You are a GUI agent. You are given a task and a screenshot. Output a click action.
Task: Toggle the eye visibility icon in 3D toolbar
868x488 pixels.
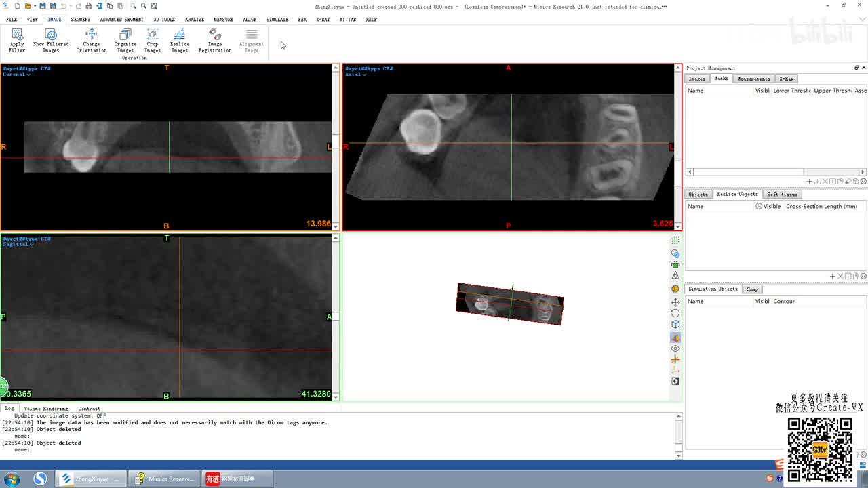[675, 348]
